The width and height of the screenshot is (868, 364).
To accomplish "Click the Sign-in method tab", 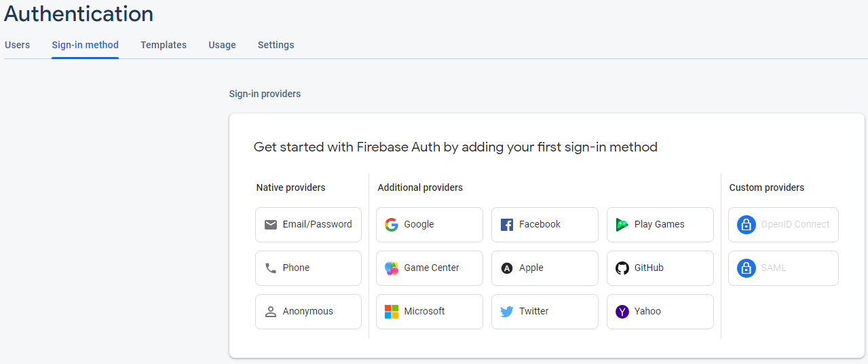I will coord(85,45).
